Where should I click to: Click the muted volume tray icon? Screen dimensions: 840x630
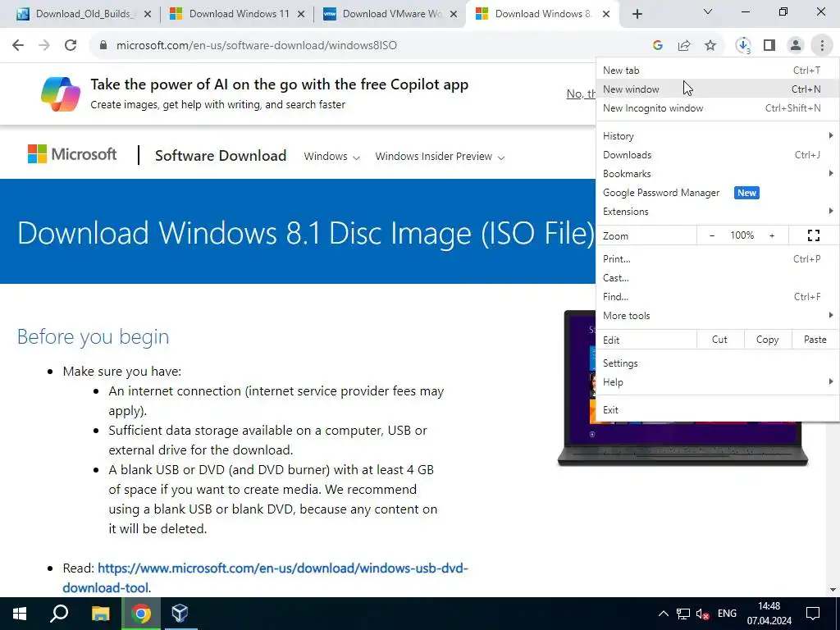coord(702,614)
